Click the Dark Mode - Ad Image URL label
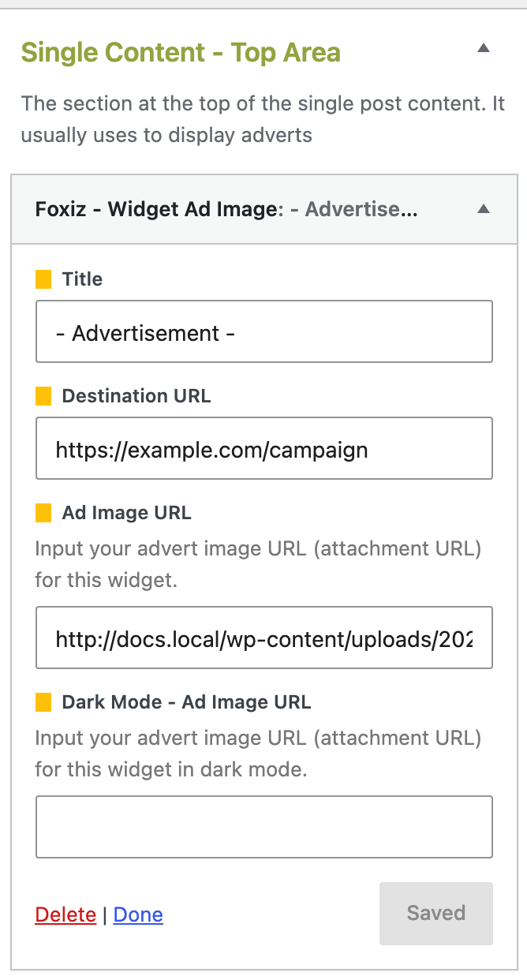Image resolution: width=527 pixels, height=980 pixels. [x=187, y=702]
